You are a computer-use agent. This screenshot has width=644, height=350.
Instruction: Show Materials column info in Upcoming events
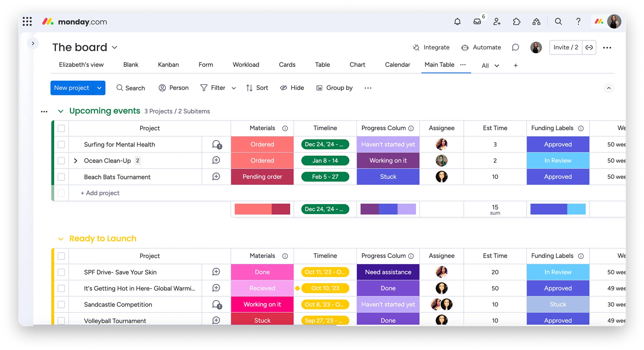pos(285,128)
